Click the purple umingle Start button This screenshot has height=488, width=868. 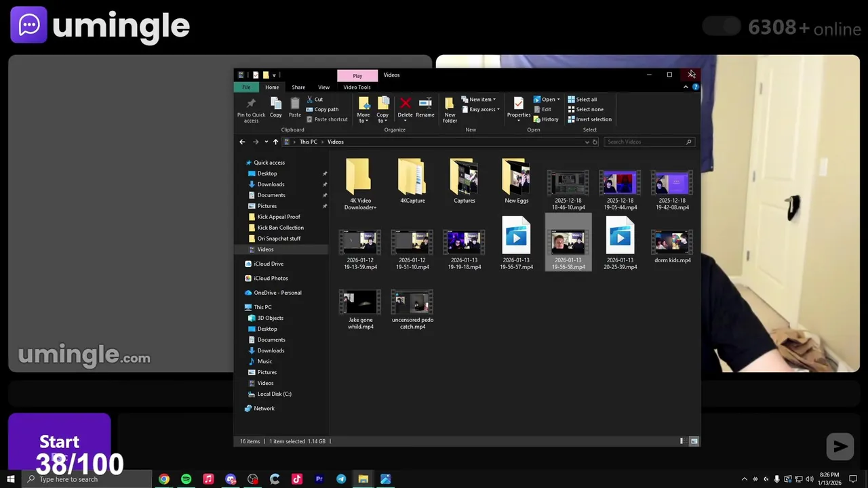click(59, 442)
